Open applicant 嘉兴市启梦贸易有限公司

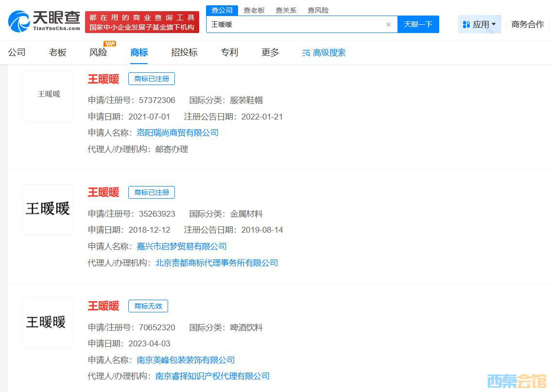(181, 246)
